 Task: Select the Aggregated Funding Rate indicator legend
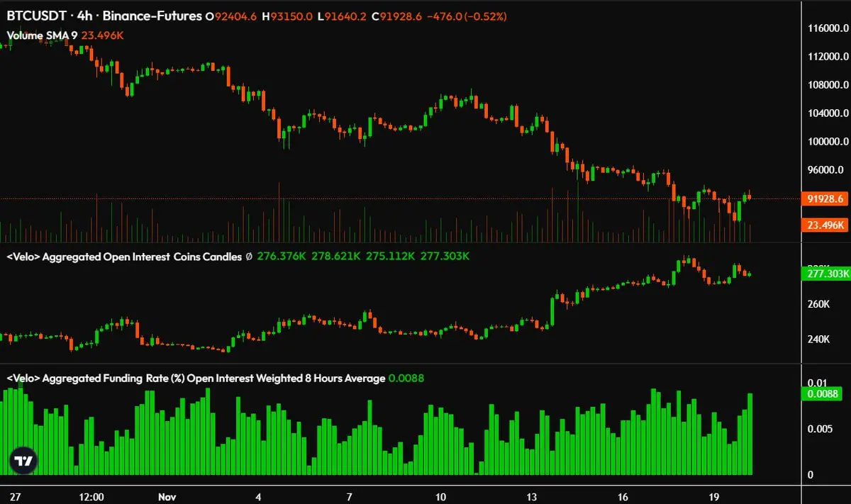click(x=196, y=379)
